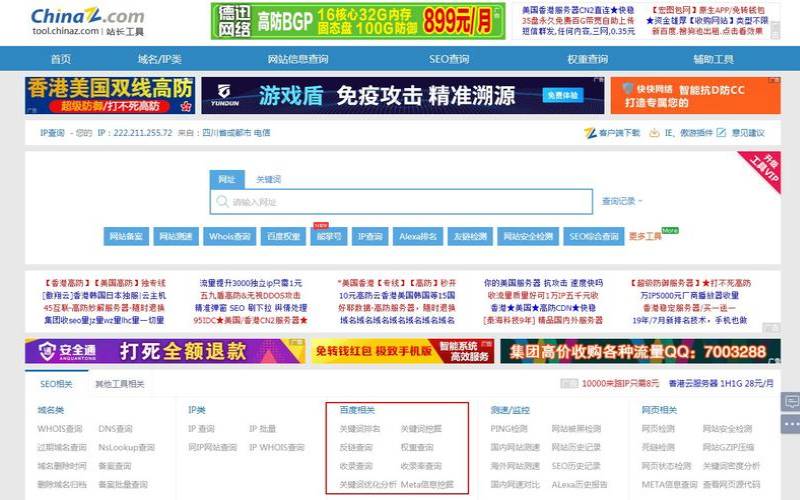Click the green More badge beside 更多工具
This screenshot has height=500, width=800.
(670, 231)
